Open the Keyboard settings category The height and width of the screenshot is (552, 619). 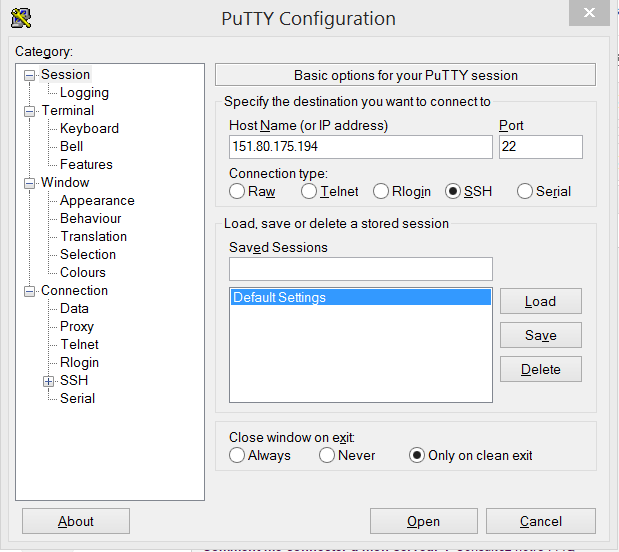[89, 129]
